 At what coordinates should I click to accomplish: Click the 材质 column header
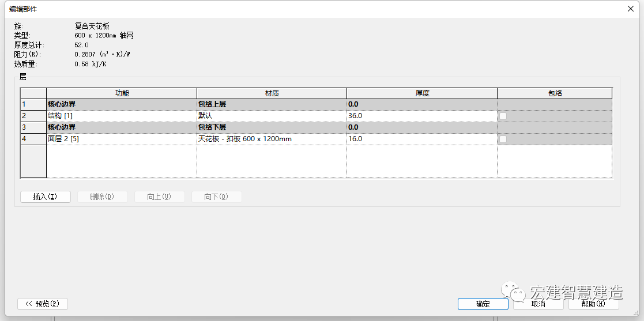coord(272,93)
